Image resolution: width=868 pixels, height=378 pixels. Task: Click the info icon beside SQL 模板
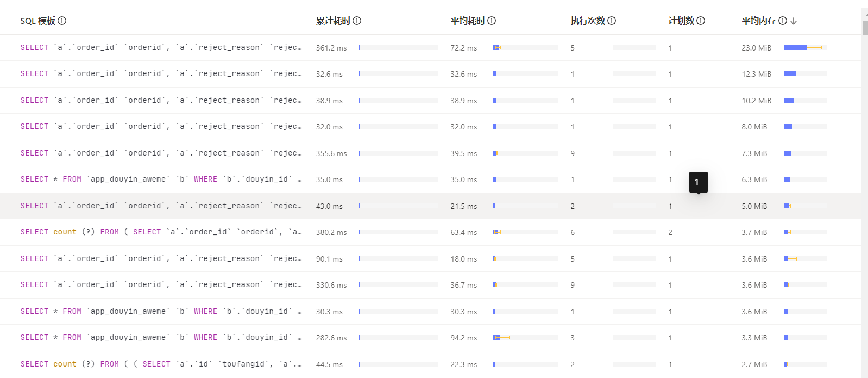pyautogui.click(x=62, y=21)
